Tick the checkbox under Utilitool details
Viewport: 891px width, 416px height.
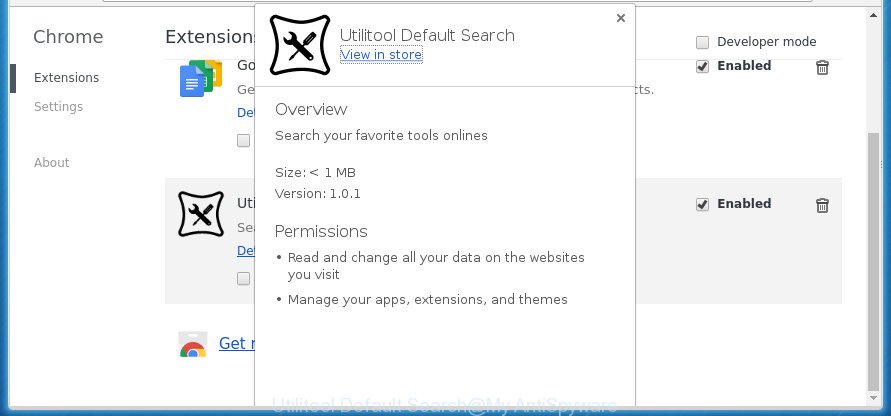[243, 278]
